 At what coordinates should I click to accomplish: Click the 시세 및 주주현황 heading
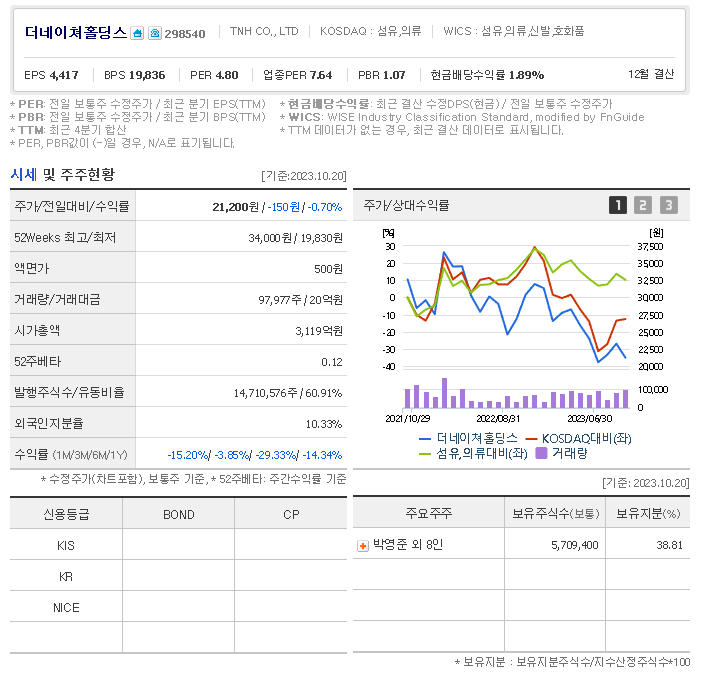click(x=63, y=174)
